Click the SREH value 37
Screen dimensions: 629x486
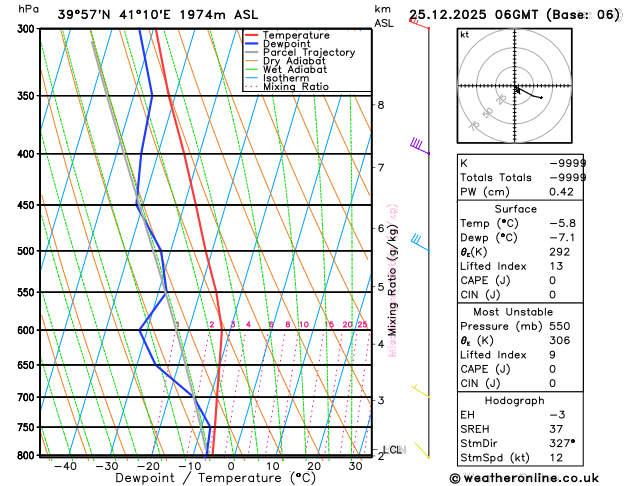(556, 429)
